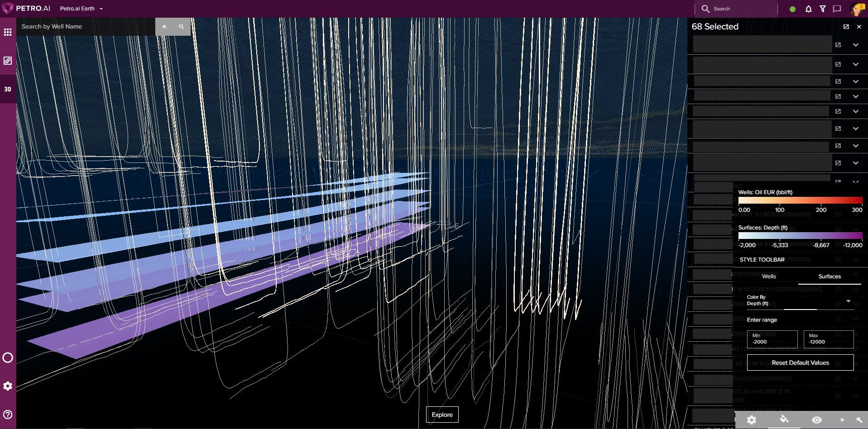Open the user profile avatar
This screenshot has width=868, height=429.
(857, 9)
